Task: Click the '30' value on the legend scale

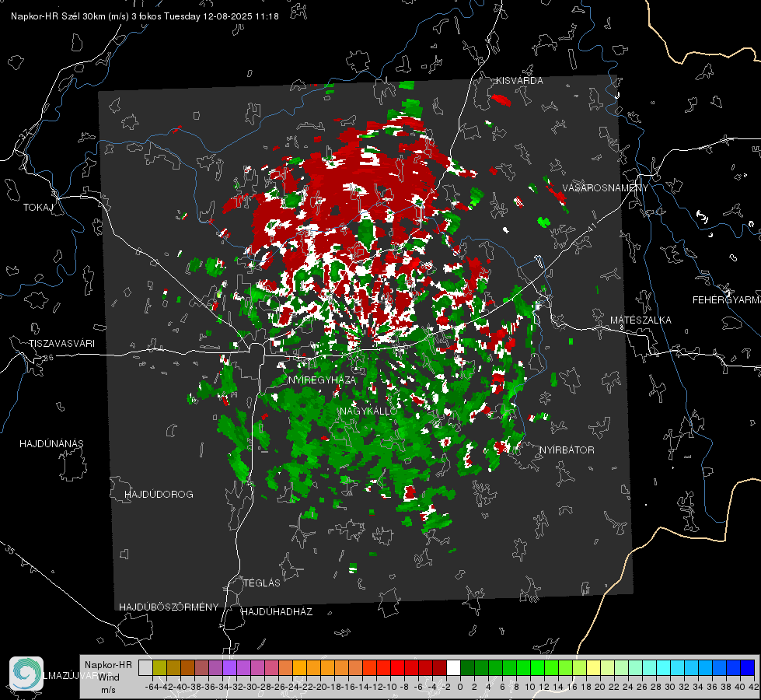Action: [x=670, y=687]
